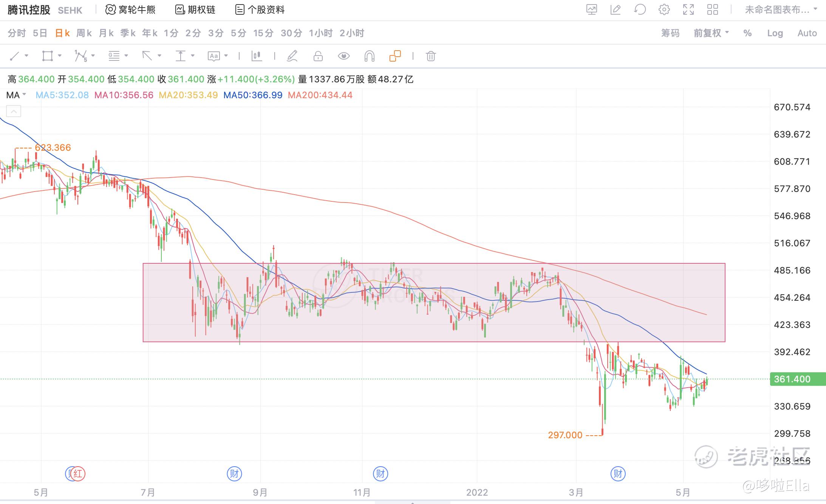Image resolution: width=826 pixels, height=504 pixels.
Task: Expand text tool options arrow
Action: point(226,56)
